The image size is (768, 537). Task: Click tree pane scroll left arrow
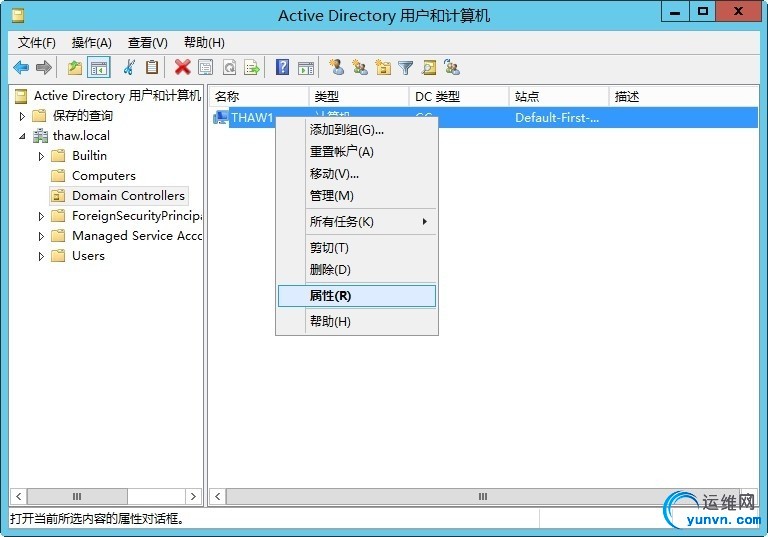coord(19,496)
